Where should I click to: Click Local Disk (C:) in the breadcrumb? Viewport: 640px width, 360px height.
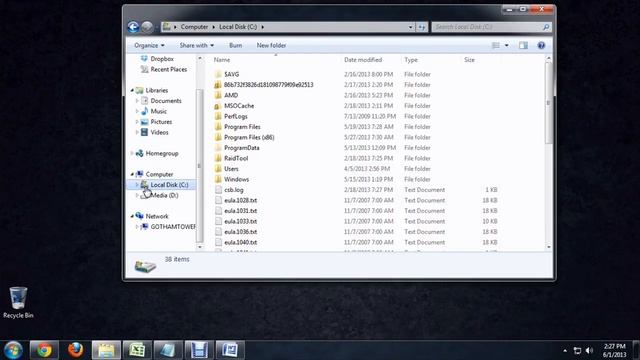(238, 27)
